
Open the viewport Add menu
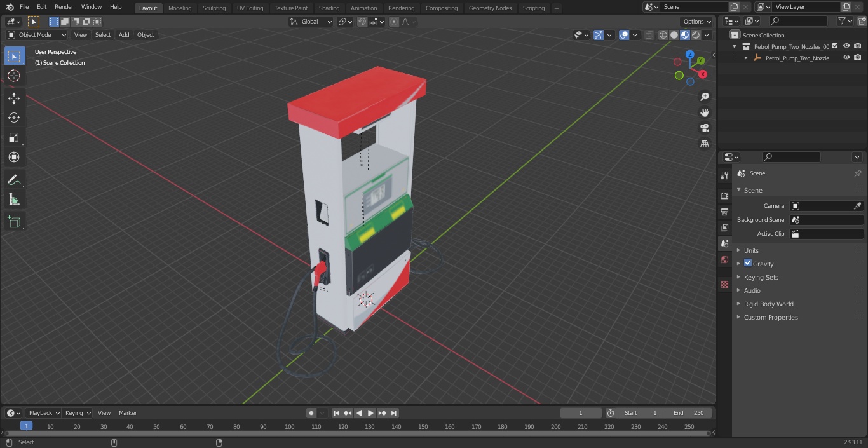[x=124, y=35]
